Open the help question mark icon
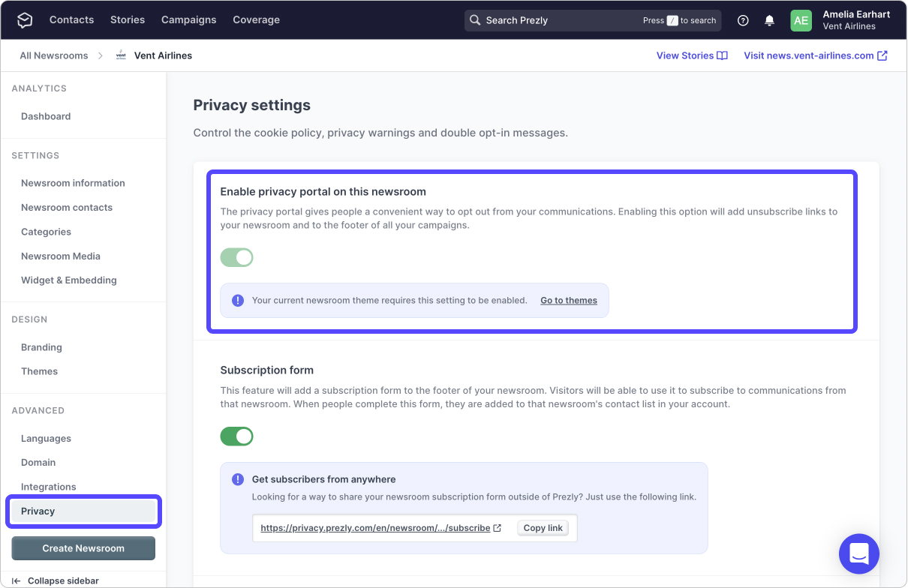The width and height of the screenshot is (908, 588). click(743, 20)
